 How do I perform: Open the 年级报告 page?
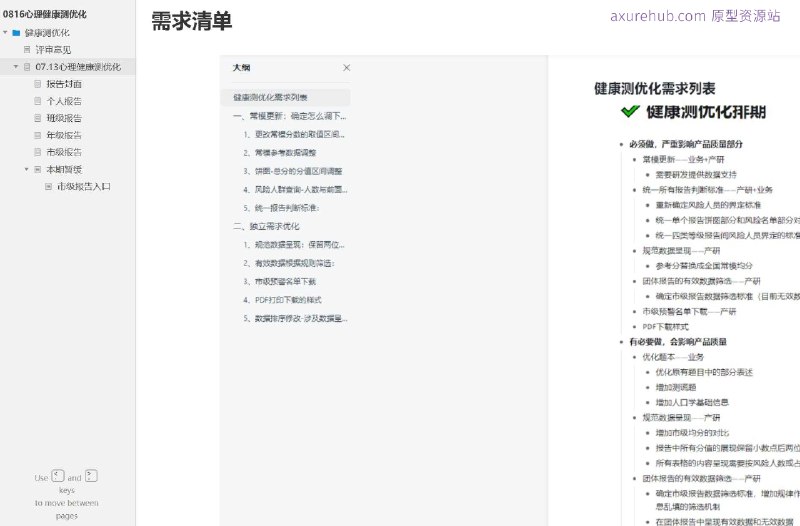[x=64, y=135]
